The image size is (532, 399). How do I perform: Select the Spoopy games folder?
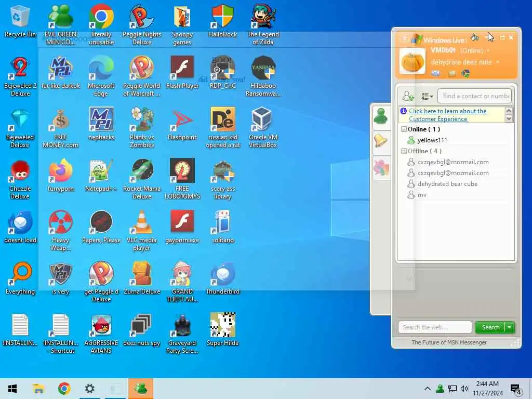click(x=182, y=25)
